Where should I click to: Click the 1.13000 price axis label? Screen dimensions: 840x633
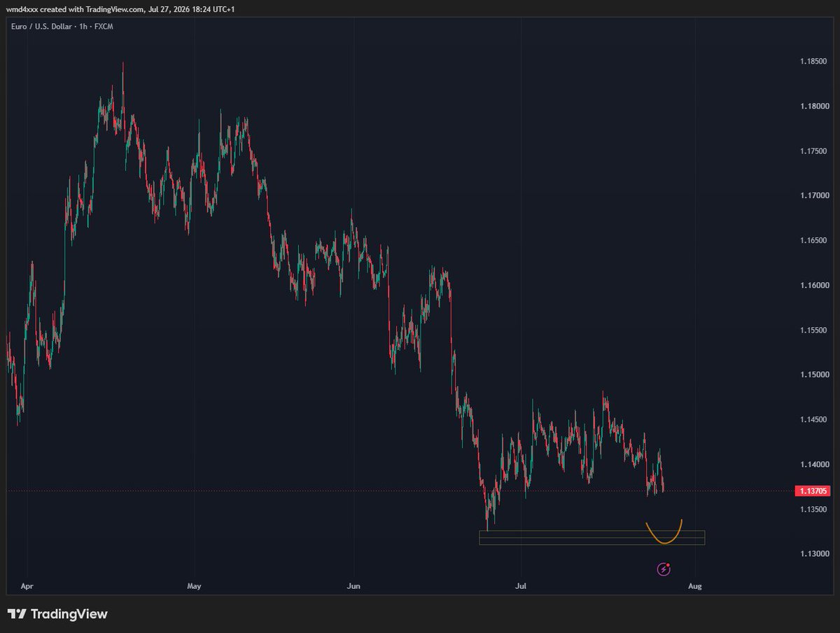tap(813, 555)
